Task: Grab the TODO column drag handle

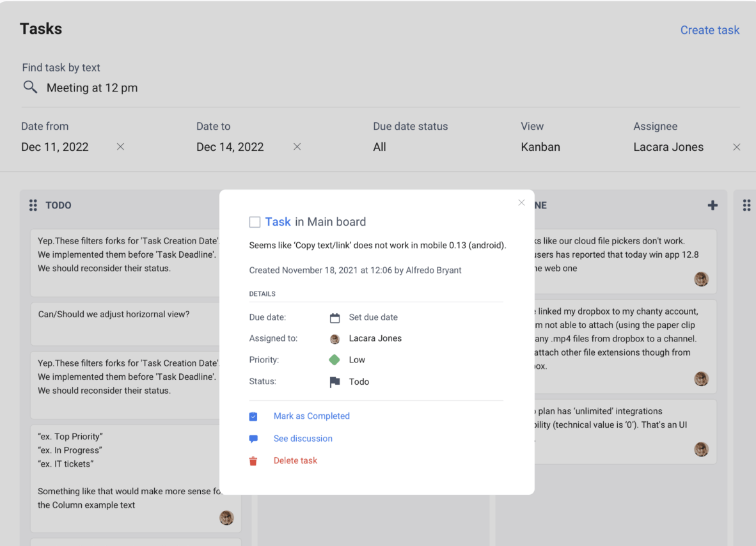Action: [x=33, y=205]
